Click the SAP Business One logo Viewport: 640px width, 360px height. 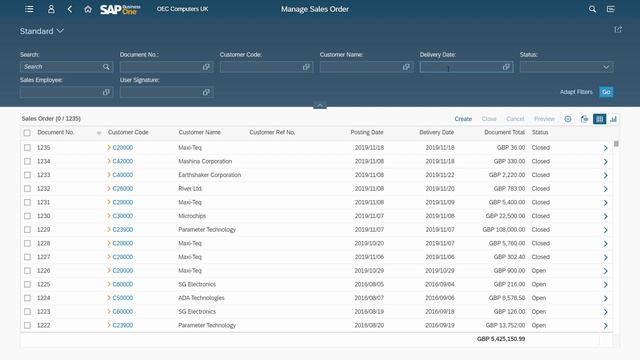click(x=120, y=9)
